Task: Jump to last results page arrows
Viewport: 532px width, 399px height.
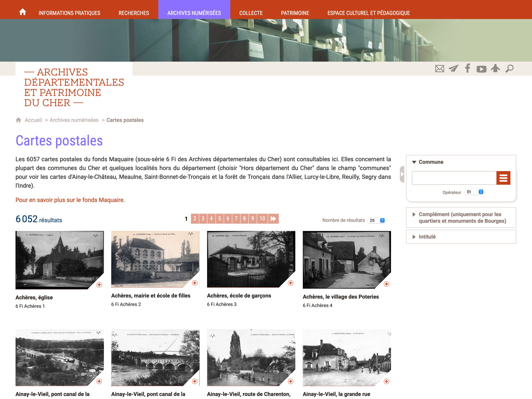Action: click(x=273, y=219)
